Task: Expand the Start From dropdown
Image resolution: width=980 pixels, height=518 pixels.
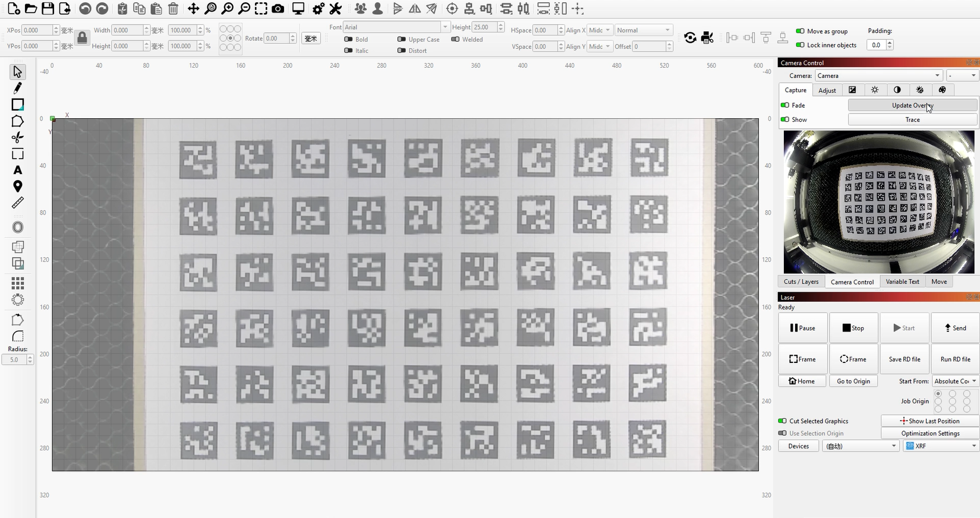Action: point(955,381)
